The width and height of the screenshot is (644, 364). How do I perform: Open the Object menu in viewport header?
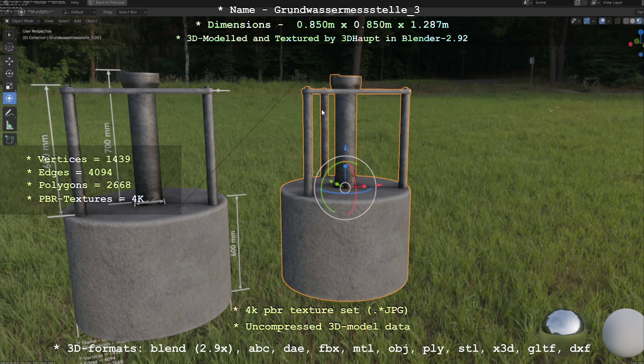coord(91,21)
